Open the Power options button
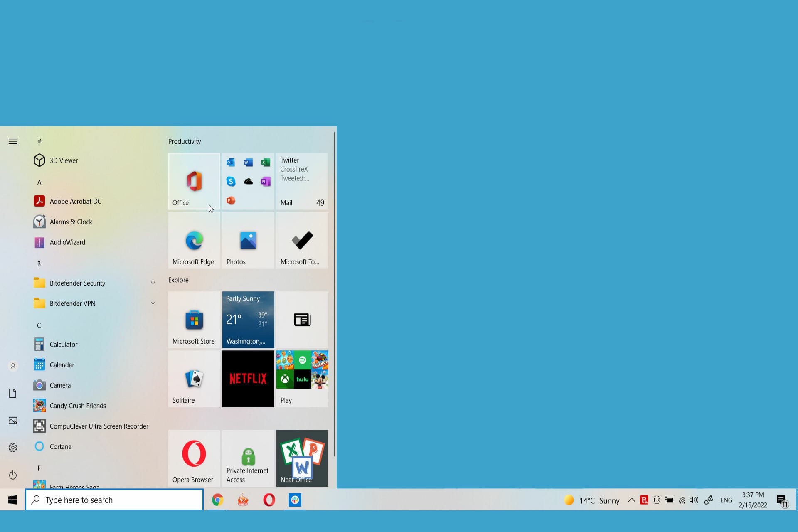Image resolution: width=798 pixels, height=532 pixels. click(x=13, y=475)
